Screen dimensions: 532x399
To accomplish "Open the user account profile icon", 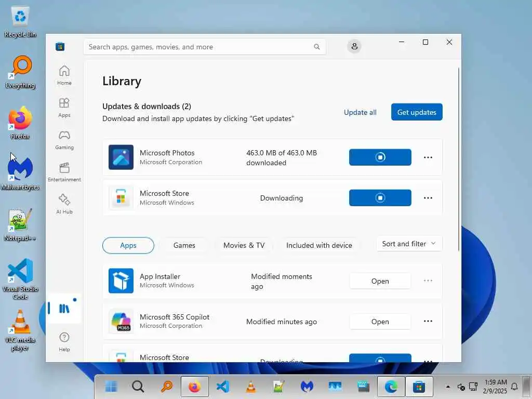I will tap(354, 46).
